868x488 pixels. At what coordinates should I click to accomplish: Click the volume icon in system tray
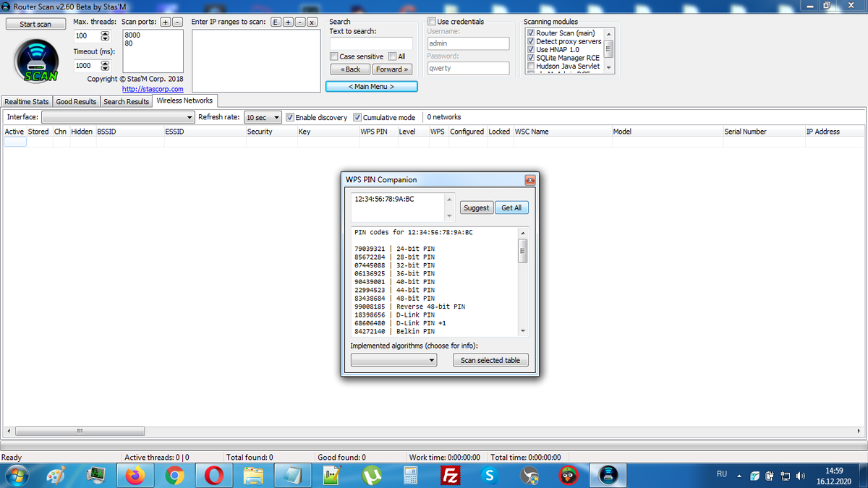pyautogui.click(x=800, y=476)
